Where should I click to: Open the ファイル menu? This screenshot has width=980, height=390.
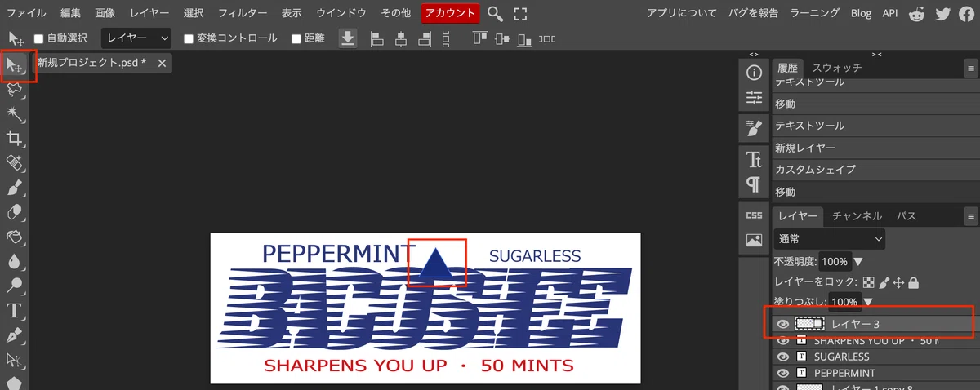(26, 13)
